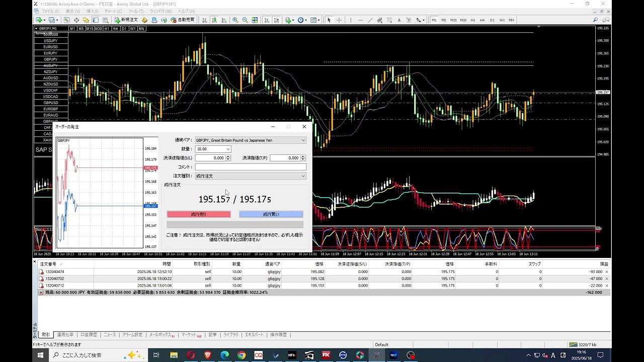The width and height of the screenshot is (644, 362).
Task: Switch chart to M15 timeframe in toolbar
Action: pos(453,20)
